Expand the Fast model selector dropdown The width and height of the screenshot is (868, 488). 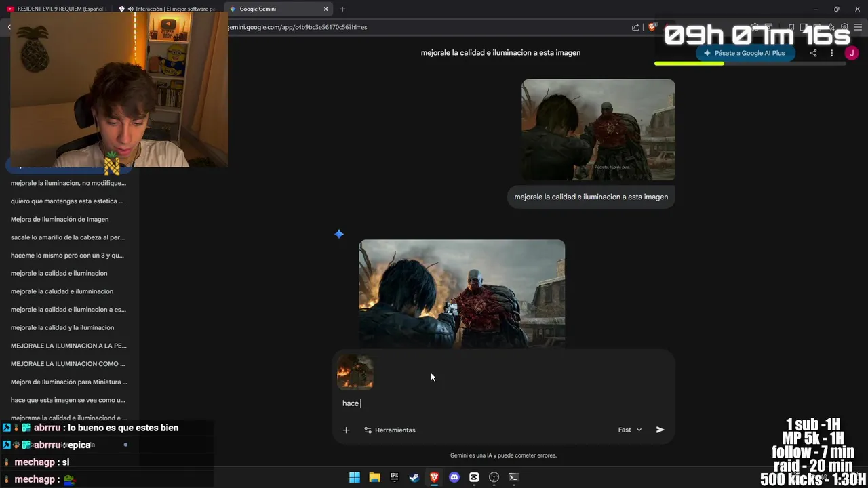click(x=630, y=430)
